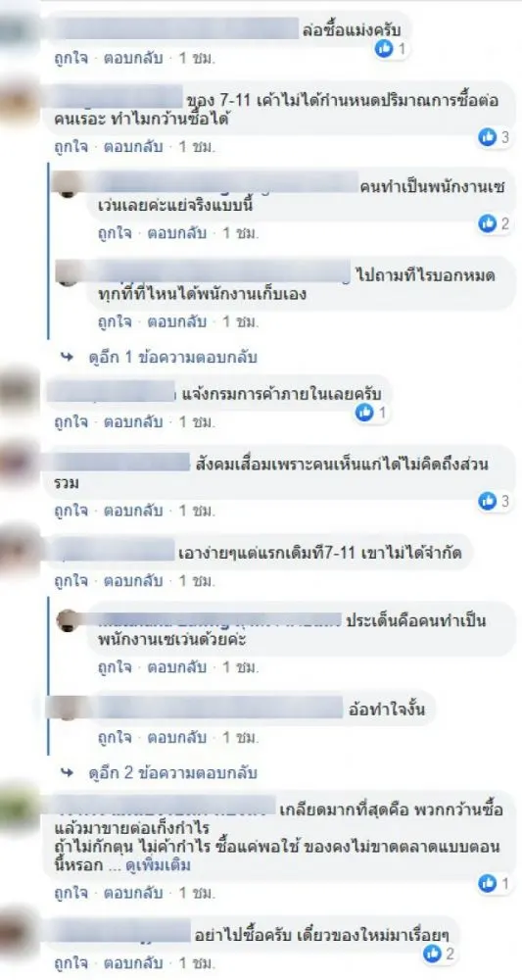Like the 'ล่อซื้อแม่งครับ' comment with ถูกใจ
Viewport: 522px width, 980px height.
71,58
